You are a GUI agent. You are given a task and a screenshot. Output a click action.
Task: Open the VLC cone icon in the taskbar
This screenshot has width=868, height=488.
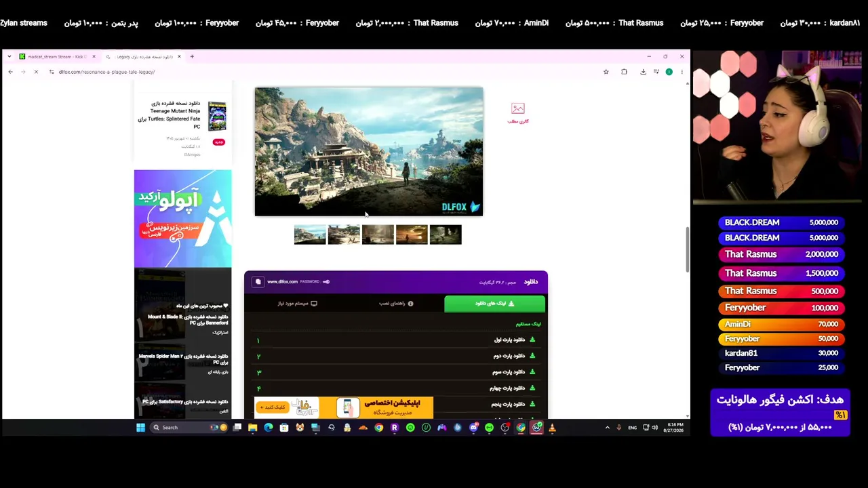552,428
